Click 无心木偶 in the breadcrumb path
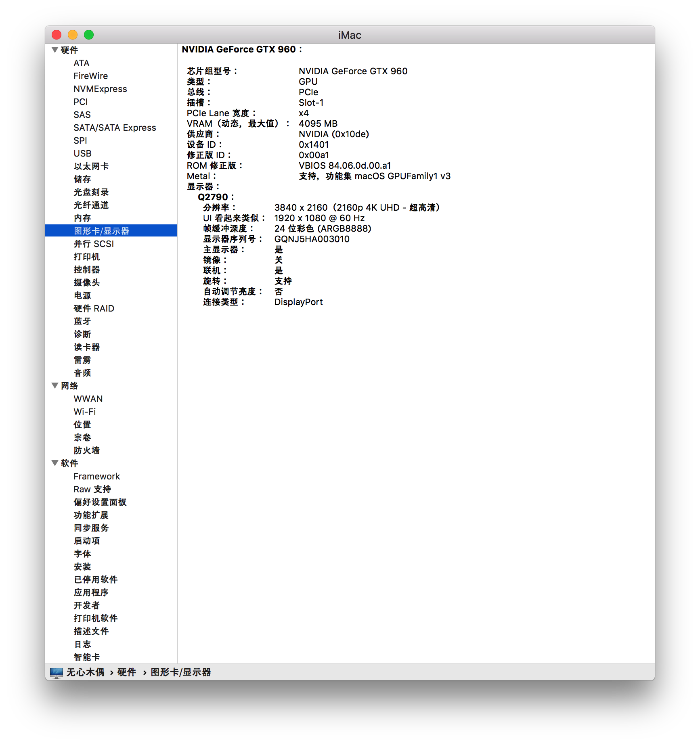Image resolution: width=700 pixels, height=745 pixels. 85,672
